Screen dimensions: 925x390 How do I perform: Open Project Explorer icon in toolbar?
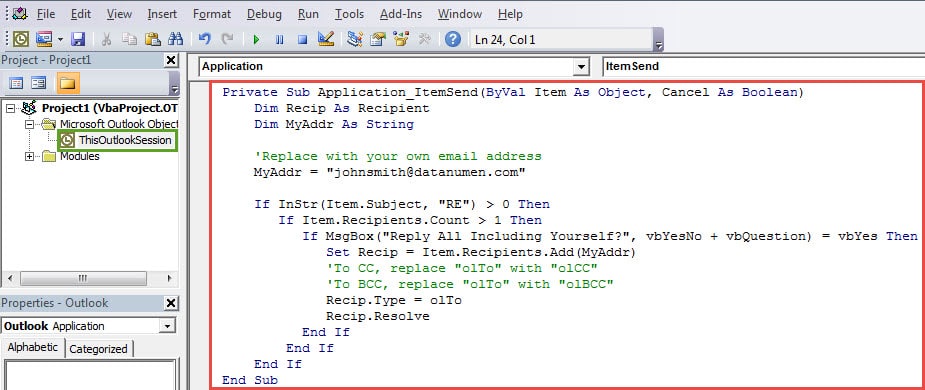click(355, 40)
